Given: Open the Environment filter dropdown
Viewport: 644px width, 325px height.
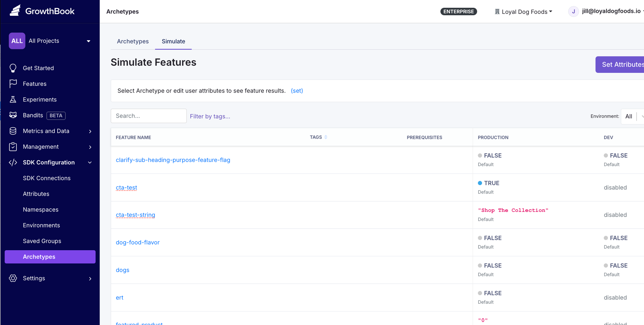Looking at the screenshot, I should point(632,116).
